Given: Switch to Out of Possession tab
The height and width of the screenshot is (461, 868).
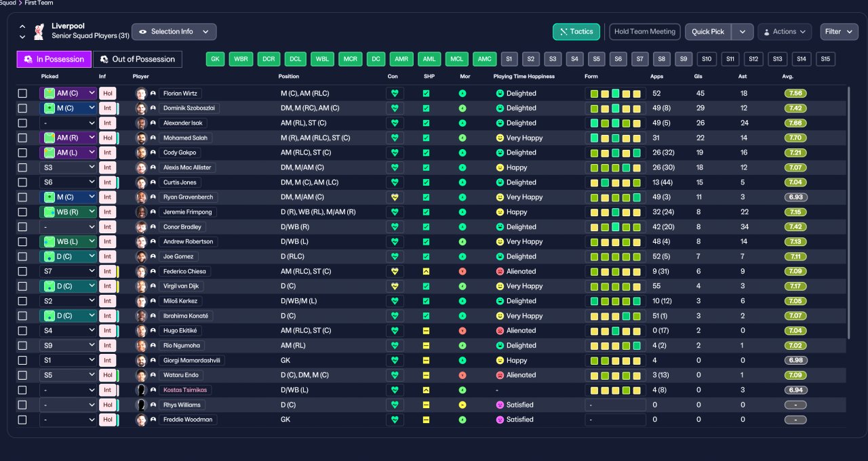Looking at the screenshot, I should click(138, 59).
